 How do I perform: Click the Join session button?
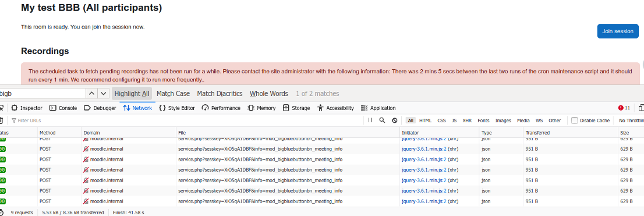click(x=618, y=31)
